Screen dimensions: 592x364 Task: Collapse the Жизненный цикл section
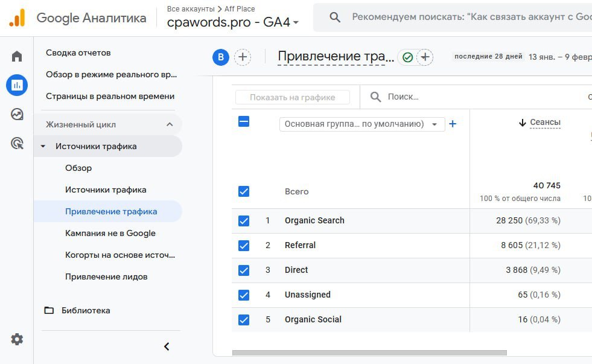pos(170,124)
